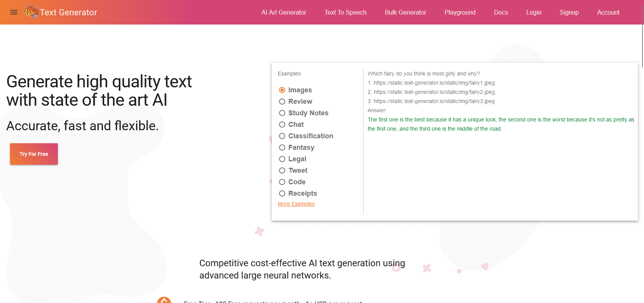The height and width of the screenshot is (303, 644).
Task: Open the Docs page
Action: point(501,12)
